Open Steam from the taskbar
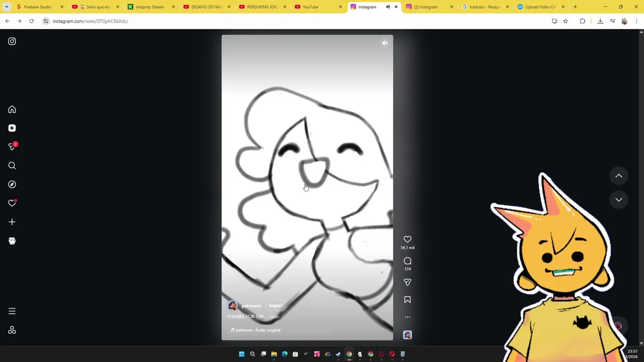Image resolution: width=644 pixels, height=362 pixels. pyautogui.click(x=338, y=354)
